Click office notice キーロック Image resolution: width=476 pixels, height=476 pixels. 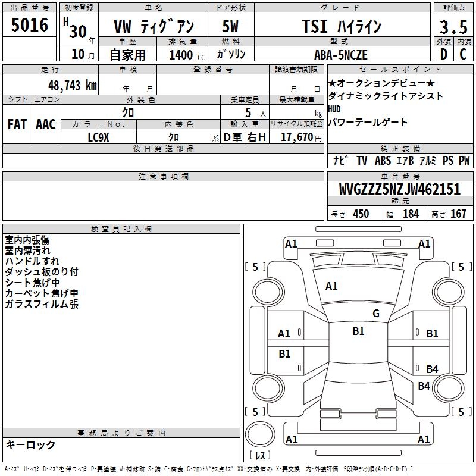pos(31,444)
